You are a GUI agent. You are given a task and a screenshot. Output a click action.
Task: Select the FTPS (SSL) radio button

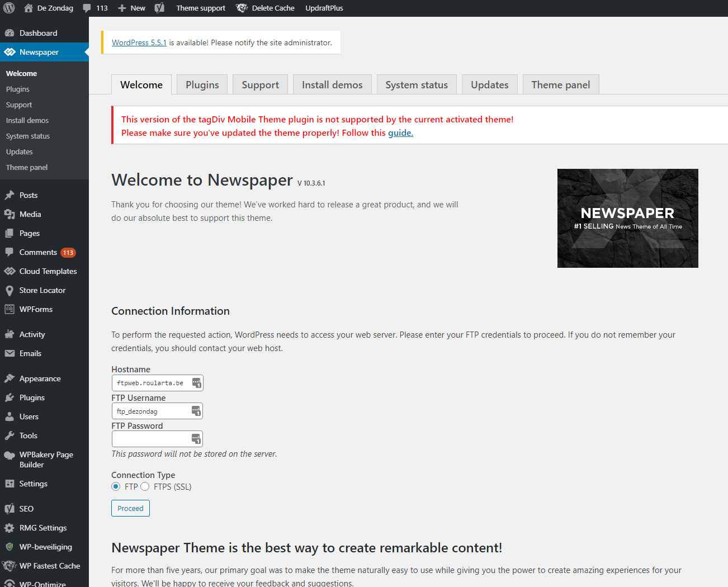145,486
